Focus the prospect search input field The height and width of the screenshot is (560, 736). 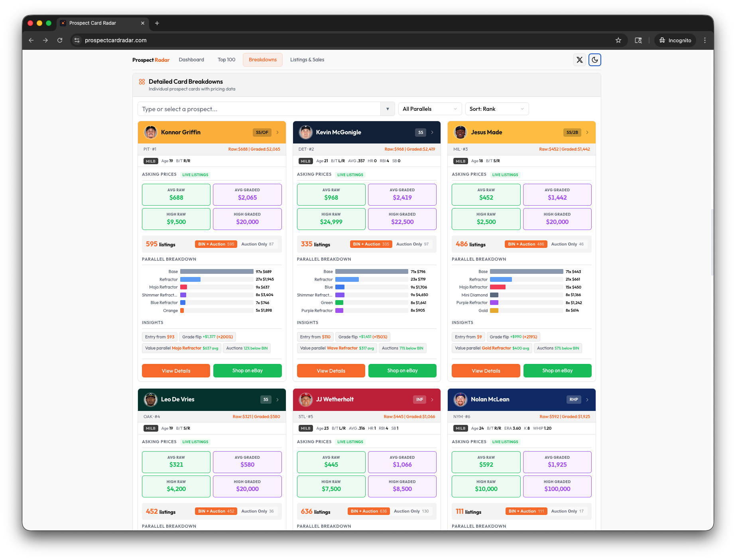click(x=259, y=109)
